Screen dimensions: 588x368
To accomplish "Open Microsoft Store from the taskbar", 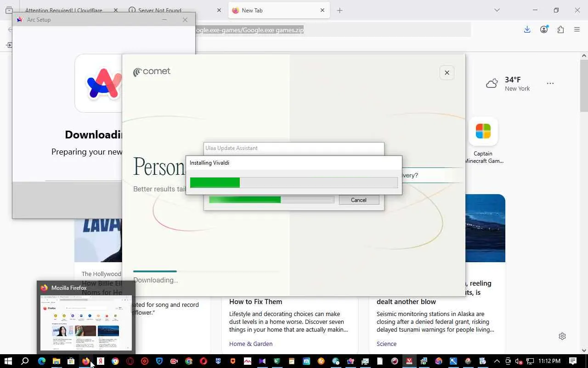I will (71, 361).
